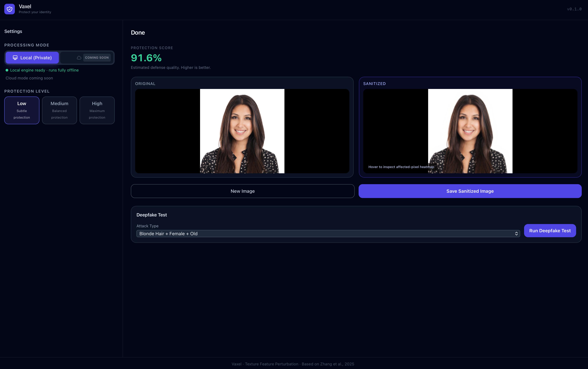Click the 91.6% protection score
Screen dimensions: 588x369
tap(146, 58)
